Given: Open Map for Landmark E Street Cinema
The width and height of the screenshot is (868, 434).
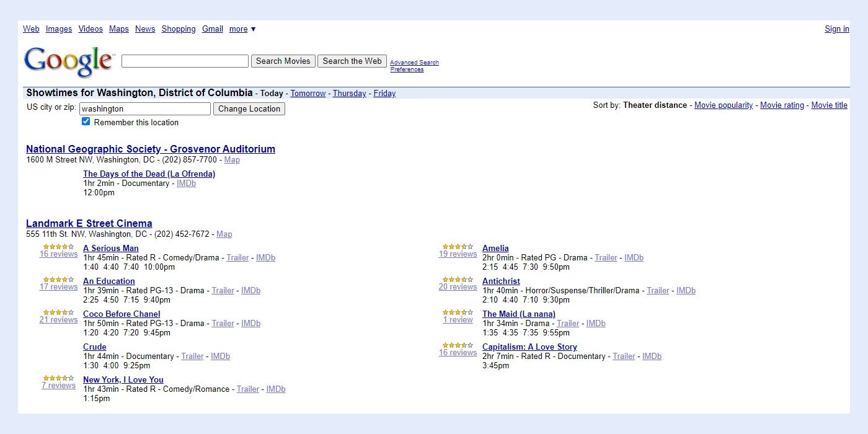Looking at the screenshot, I should (x=224, y=234).
